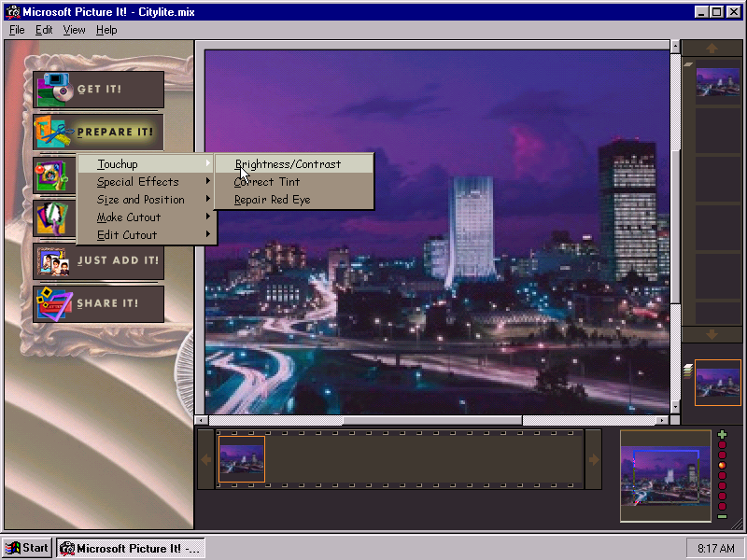The image size is (747, 560).
Task: Click the Microsoft Picture It! taskbar icon
Action: tap(129, 548)
